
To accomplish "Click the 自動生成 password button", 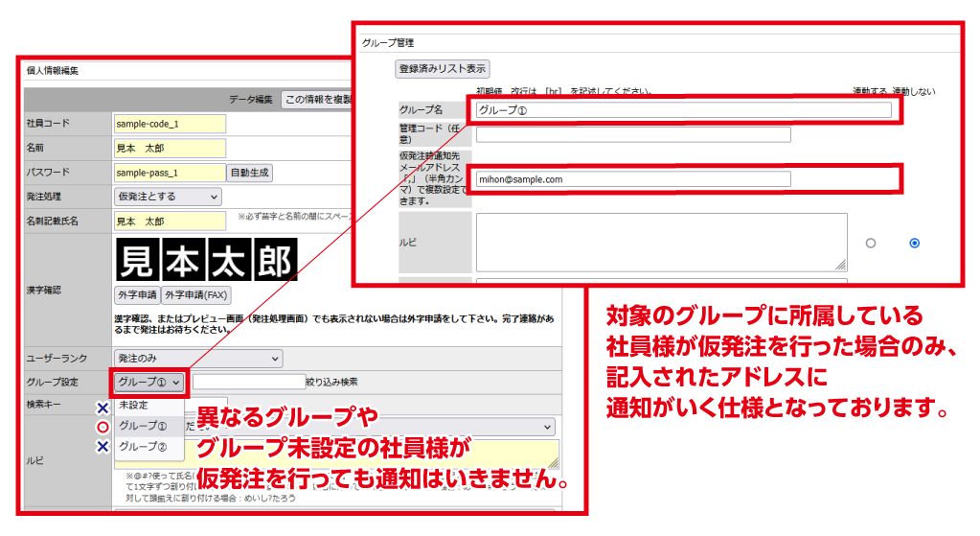I will click(x=249, y=173).
